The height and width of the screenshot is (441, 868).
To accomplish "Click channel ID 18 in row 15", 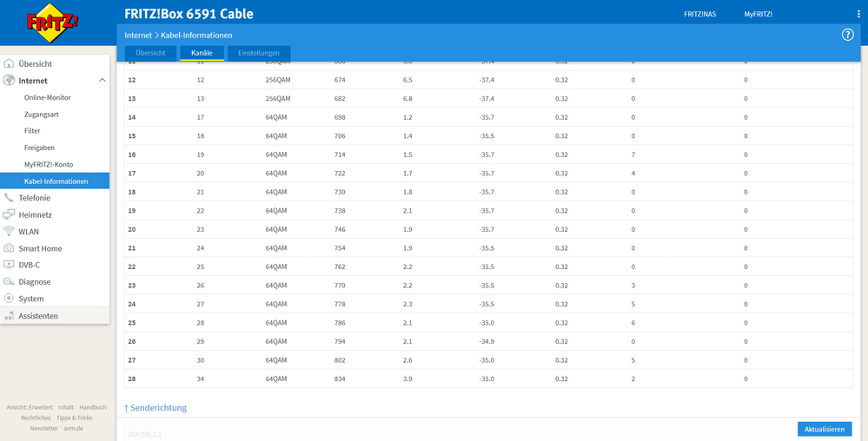I will (x=201, y=136).
